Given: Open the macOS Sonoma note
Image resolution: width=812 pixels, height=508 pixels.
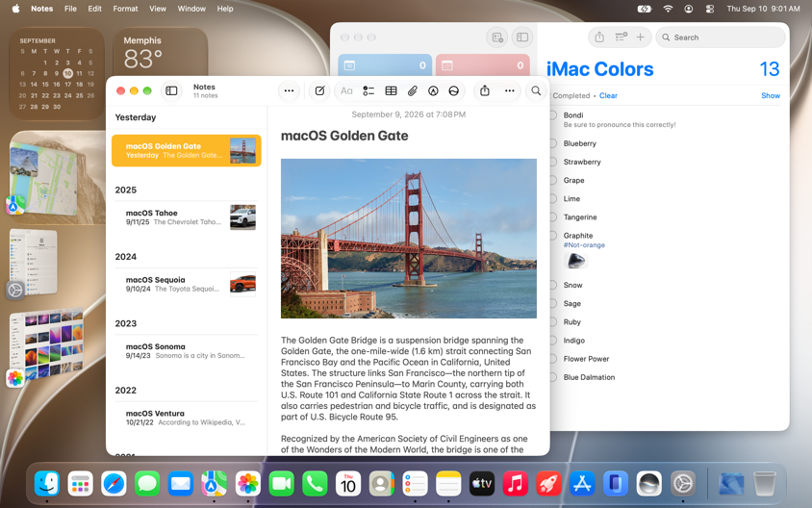Looking at the screenshot, I should tap(187, 350).
